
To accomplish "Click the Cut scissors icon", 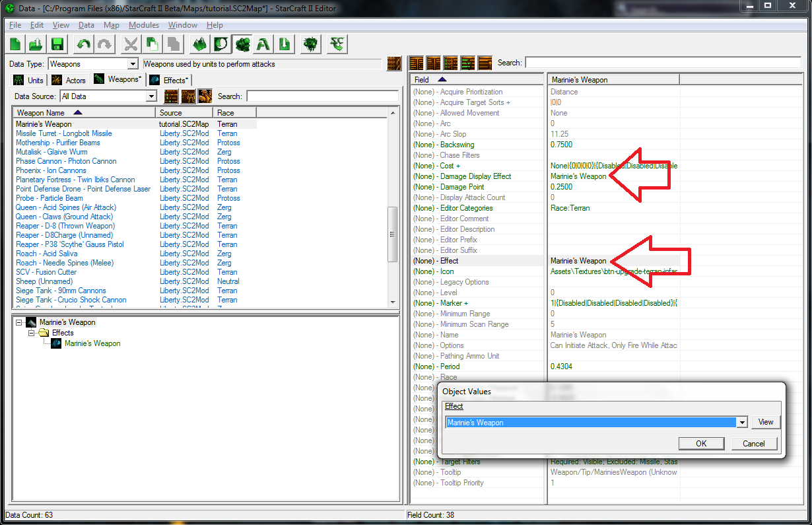I will click(x=131, y=44).
